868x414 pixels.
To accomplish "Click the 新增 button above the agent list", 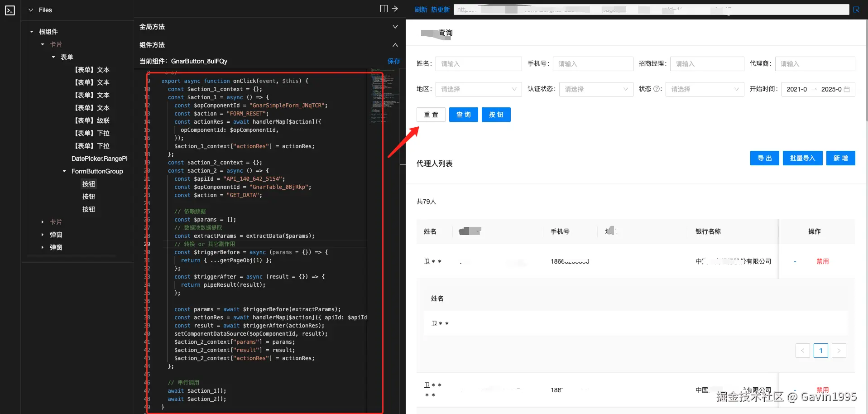I will coord(840,158).
